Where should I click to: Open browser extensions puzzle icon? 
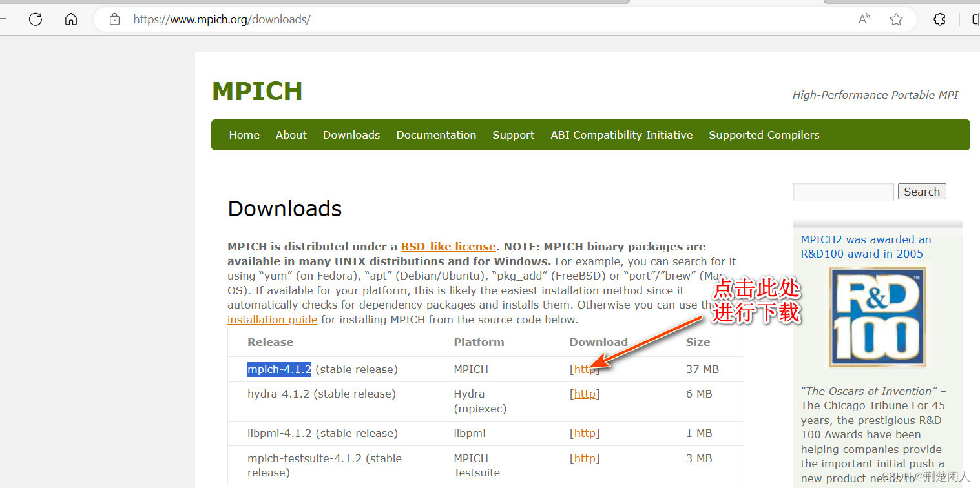(x=940, y=19)
